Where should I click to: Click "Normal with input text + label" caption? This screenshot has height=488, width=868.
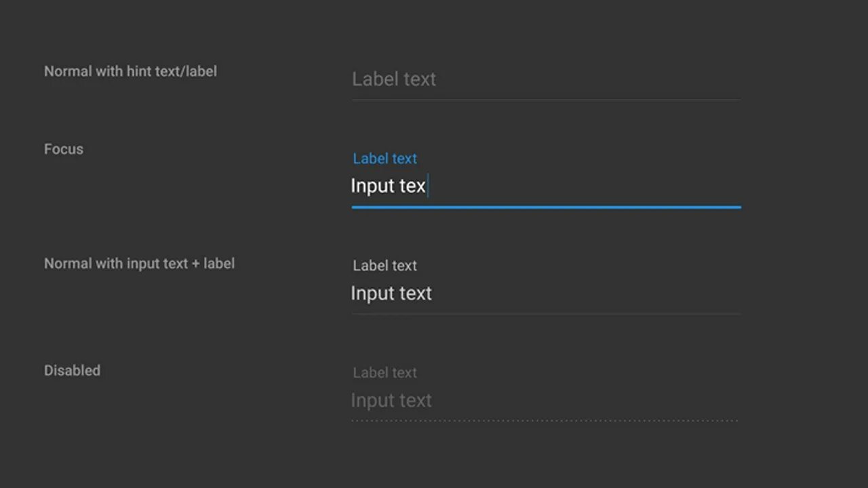(x=139, y=264)
